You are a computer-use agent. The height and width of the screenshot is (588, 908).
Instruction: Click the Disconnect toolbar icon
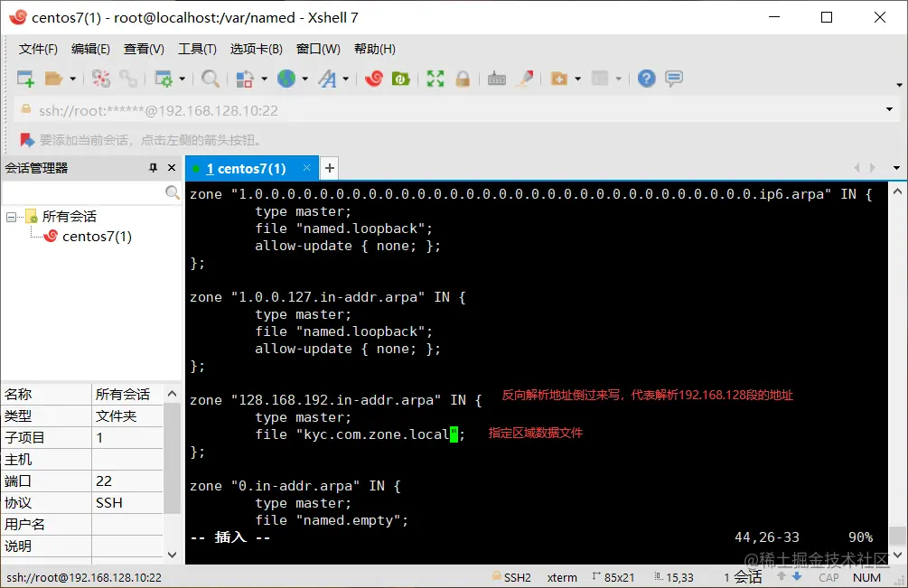101,79
